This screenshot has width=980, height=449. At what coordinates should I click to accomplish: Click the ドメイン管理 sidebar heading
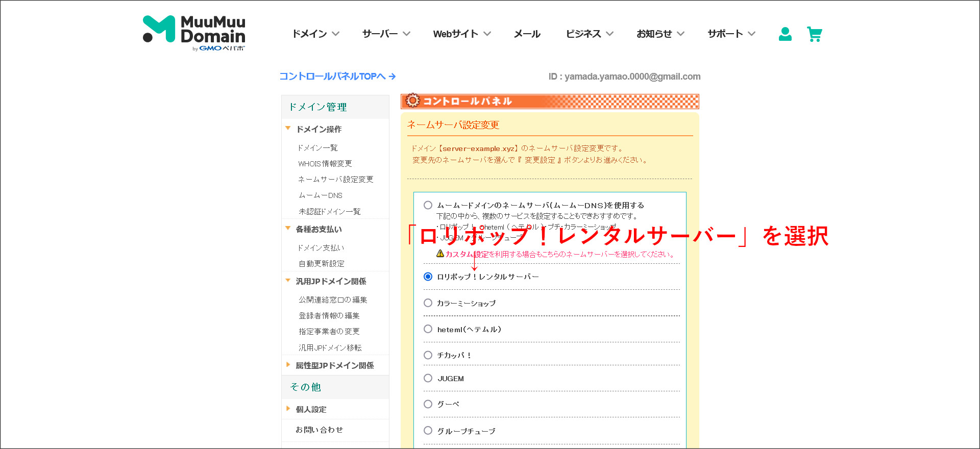pyautogui.click(x=317, y=107)
